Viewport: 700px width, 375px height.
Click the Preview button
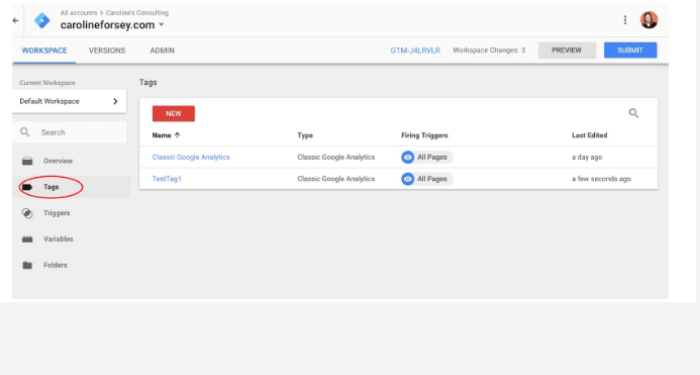[567, 50]
